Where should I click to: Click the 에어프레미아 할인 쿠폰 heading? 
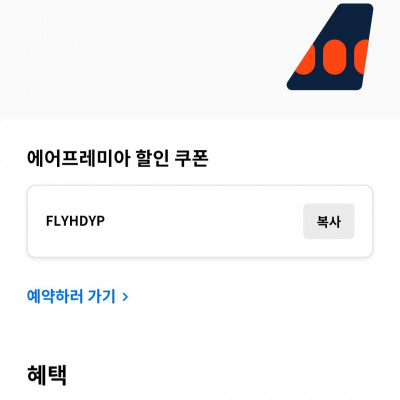[117, 158]
